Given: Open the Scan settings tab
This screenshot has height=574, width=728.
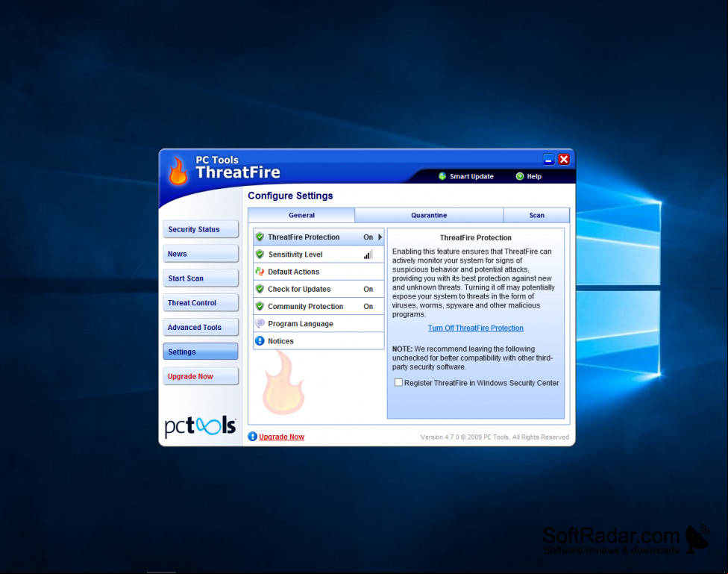Looking at the screenshot, I should 537,215.
